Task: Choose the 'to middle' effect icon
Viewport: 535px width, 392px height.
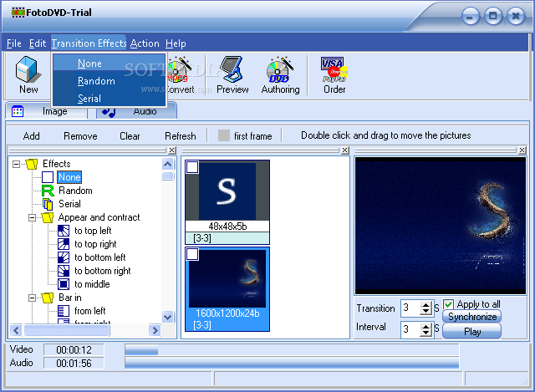Action: click(64, 284)
